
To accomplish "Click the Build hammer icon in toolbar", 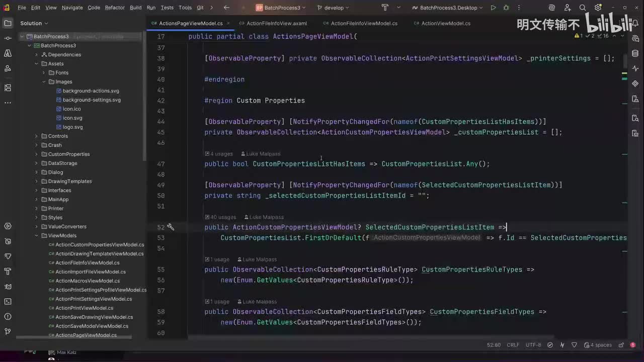I will [385, 8].
